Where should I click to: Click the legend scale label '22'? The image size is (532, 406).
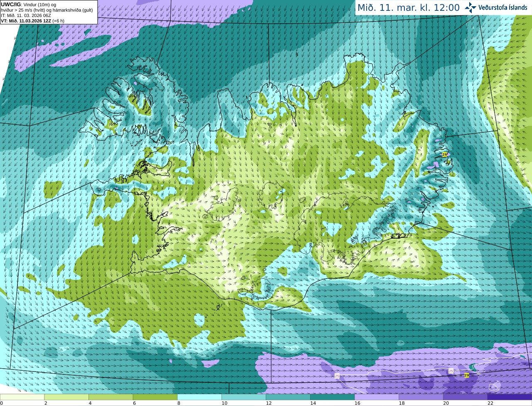(490, 403)
